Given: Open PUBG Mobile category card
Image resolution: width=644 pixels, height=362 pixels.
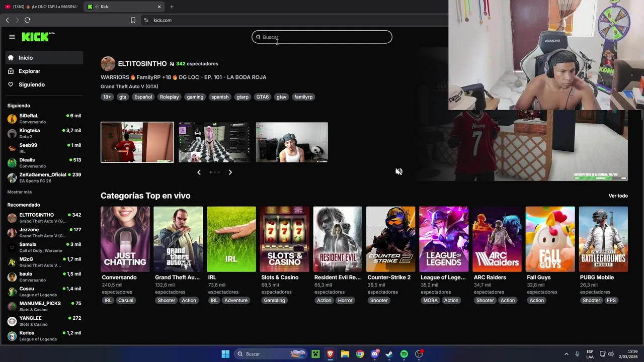Looking at the screenshot, I should point(603,239).
